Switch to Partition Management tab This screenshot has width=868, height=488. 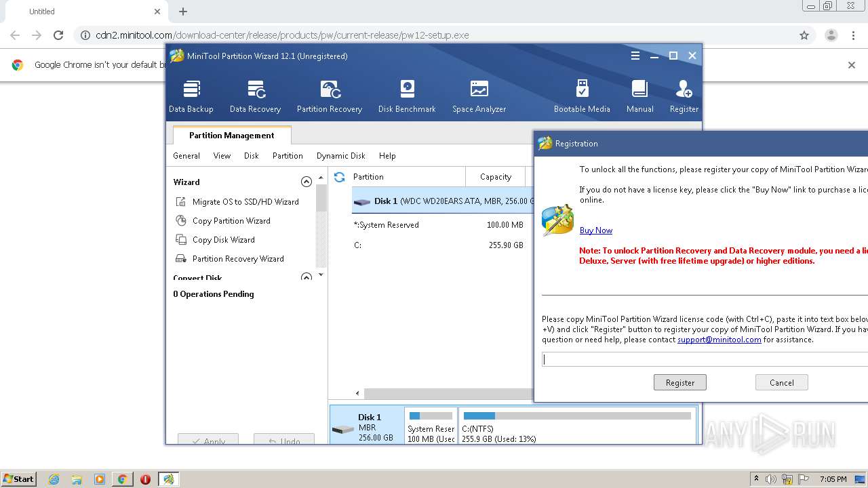(232, 136)
